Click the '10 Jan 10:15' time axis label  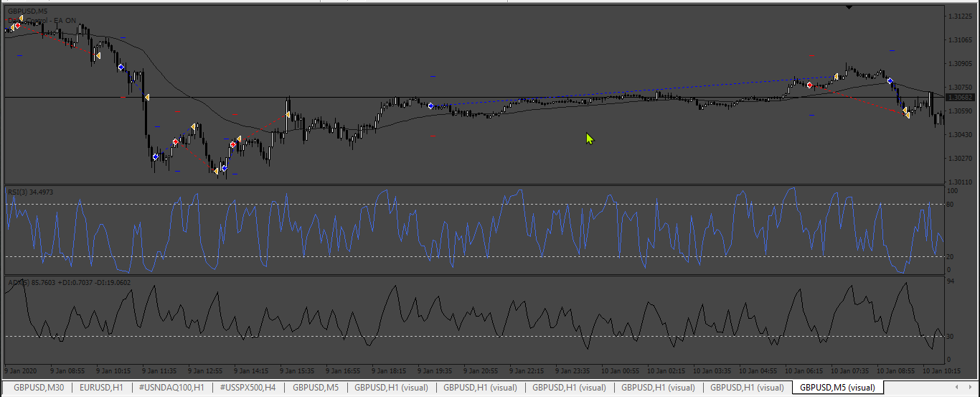click(942, 371)
